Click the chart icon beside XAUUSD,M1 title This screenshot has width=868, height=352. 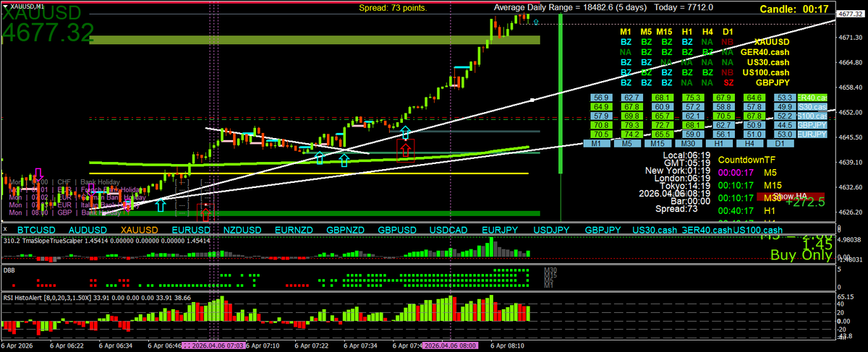point(5,5)
